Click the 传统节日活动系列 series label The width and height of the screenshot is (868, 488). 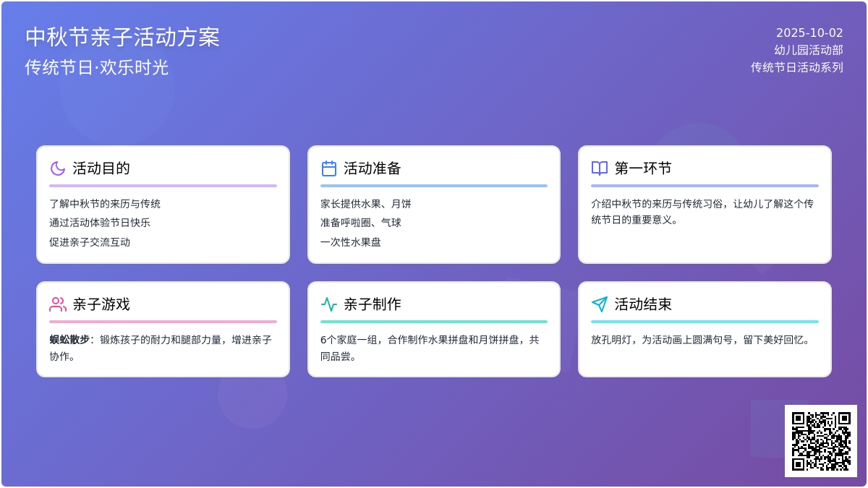click(x=797, y=67)
